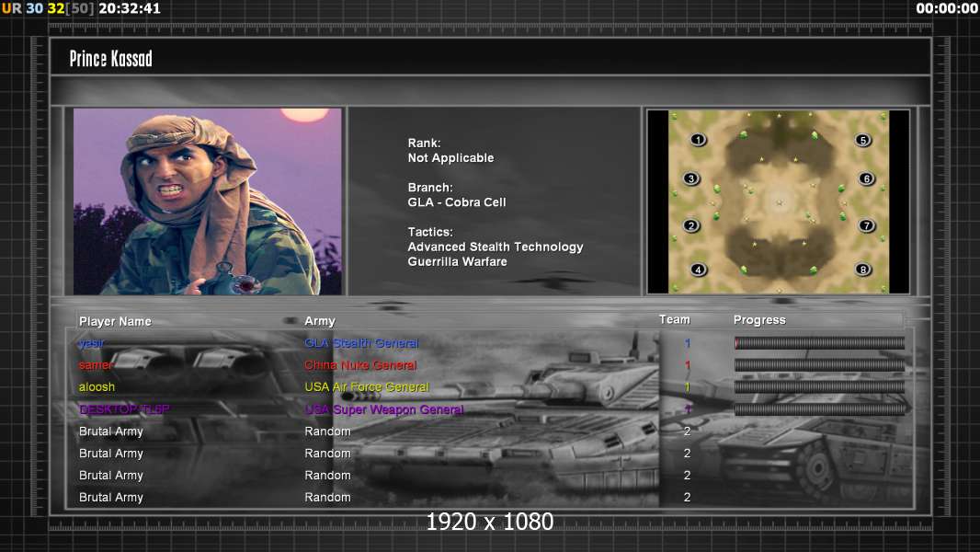Click China Nuke General army text
The height and width of the screenshot is (552, 980).
coord(360,365)
